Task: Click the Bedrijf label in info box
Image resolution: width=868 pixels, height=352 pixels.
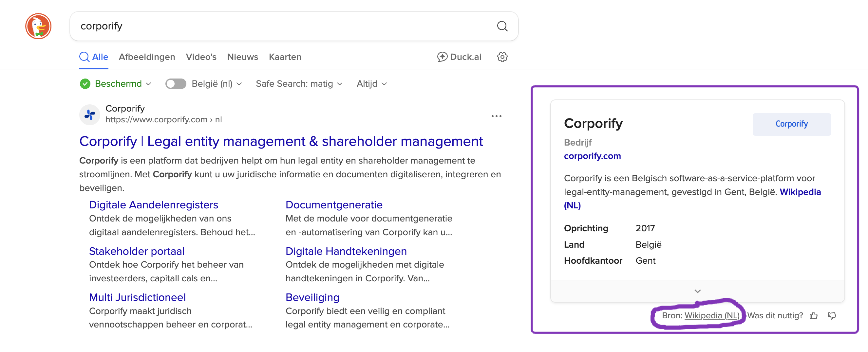Action: pyautogui.click(x=577, y=143)
